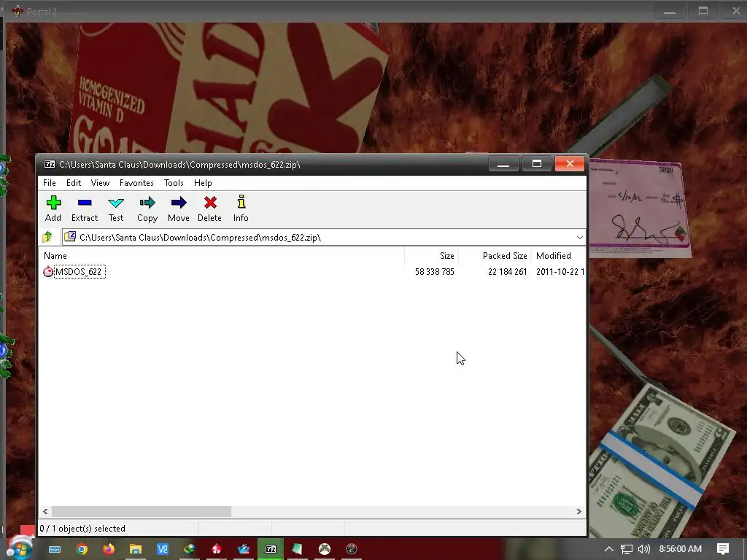Open the Edit menu
The image size is (747, 560).
(x=74, y=183)
